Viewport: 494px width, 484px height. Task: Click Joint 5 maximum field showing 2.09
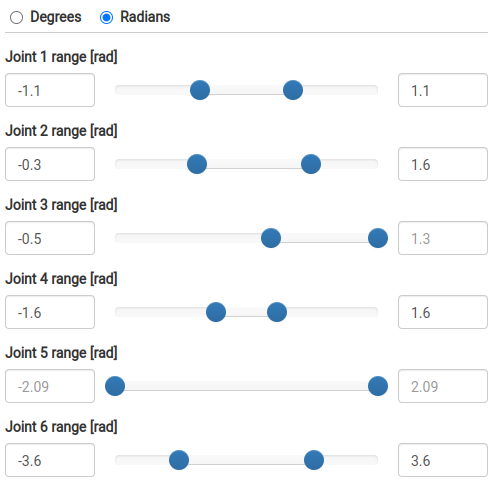click(443, 386)
